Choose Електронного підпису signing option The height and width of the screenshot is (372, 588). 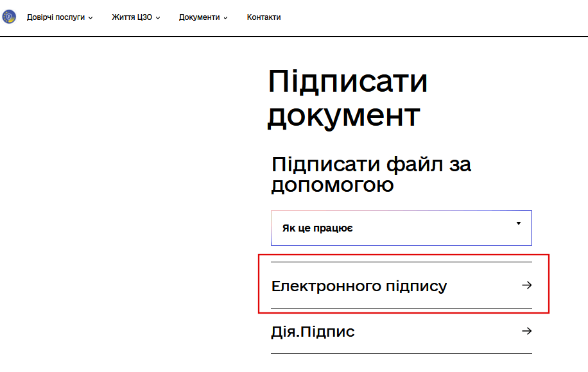click(x=401, y=285)
